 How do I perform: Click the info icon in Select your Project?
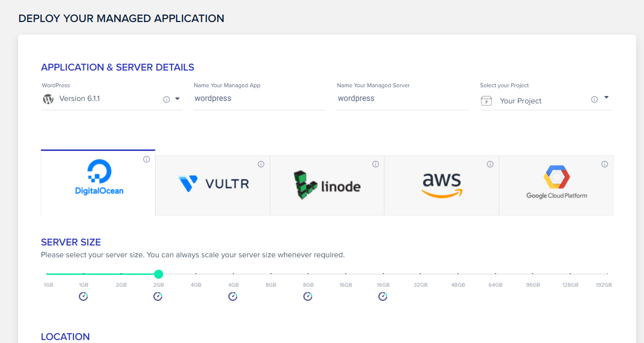[594, 99]
